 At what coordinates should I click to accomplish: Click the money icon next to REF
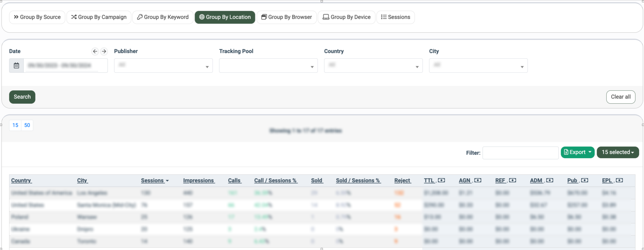[513, 180]
